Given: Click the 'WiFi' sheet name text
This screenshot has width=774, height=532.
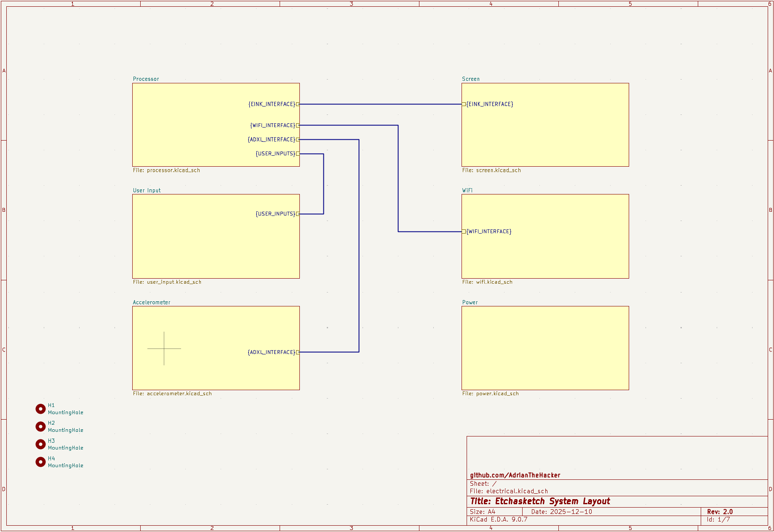Looking at the screenshot, I should pyautogui.click(x=467, y=190).
